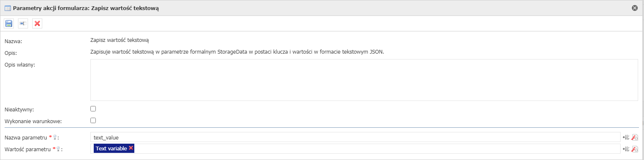This screenshot has height=160, width=644.
Task: Click empty space in the Wartość parametru field
Action: pos(377,149)
